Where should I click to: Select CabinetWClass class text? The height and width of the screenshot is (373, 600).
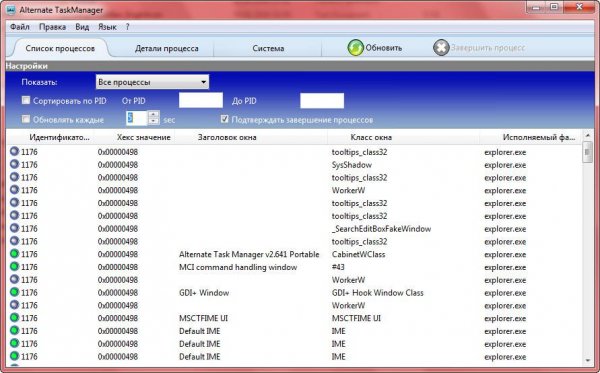pyautogui.click(x=359, y=254)
